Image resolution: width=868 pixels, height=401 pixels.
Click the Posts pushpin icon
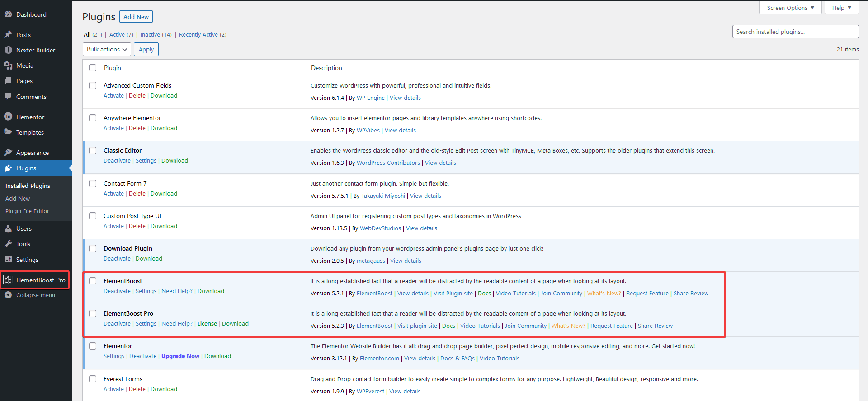coord(8,35)
